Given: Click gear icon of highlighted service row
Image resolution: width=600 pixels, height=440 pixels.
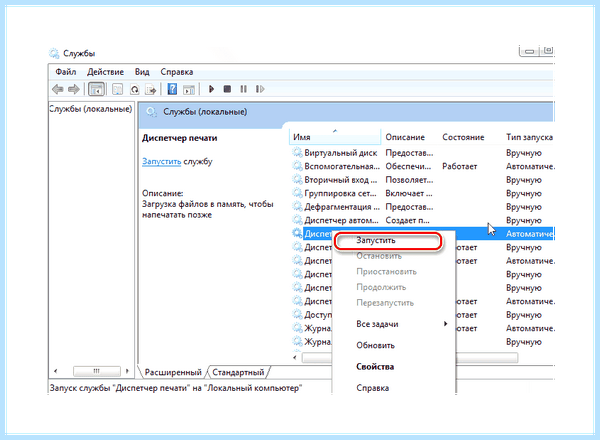Looking at the screenshot, I should [x=297, y=233].
